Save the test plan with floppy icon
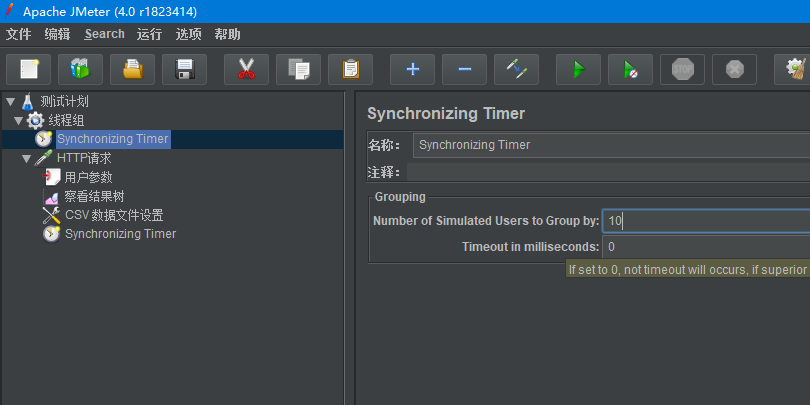The width and height of the screenshot is (810, 405). coord(184,69)
